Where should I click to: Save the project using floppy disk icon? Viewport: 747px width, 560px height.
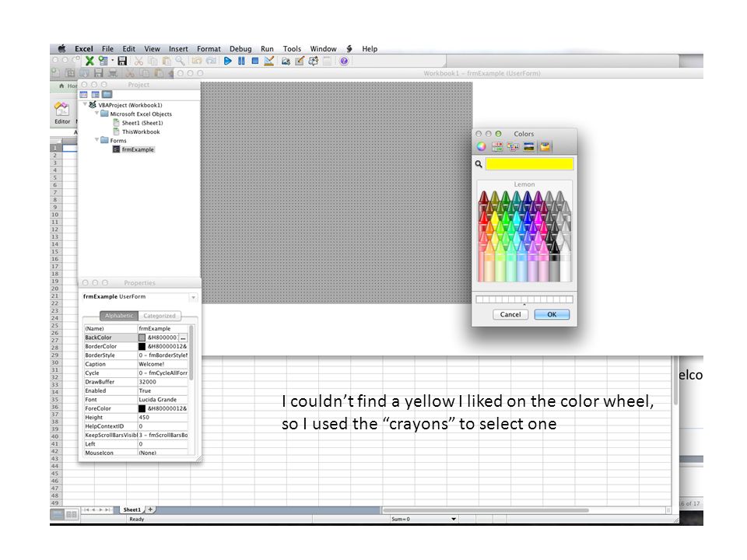point(122,61)
